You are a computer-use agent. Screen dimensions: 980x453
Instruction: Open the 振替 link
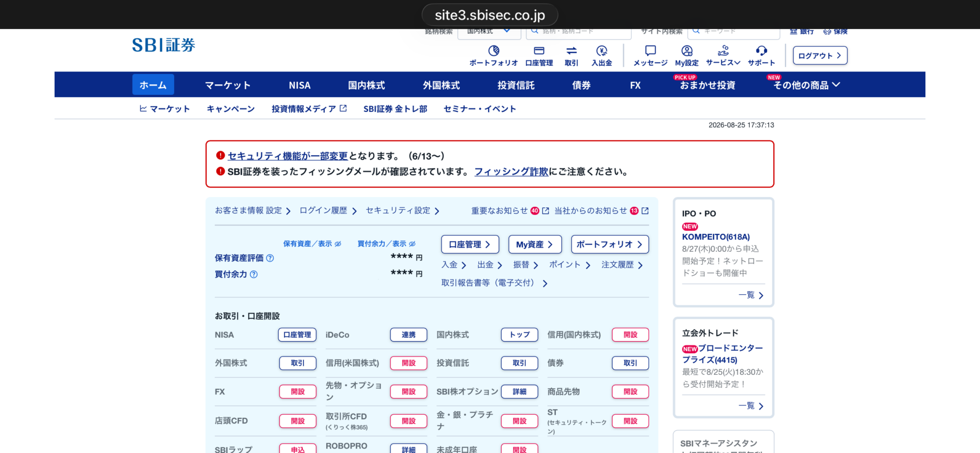coord(526,265)
